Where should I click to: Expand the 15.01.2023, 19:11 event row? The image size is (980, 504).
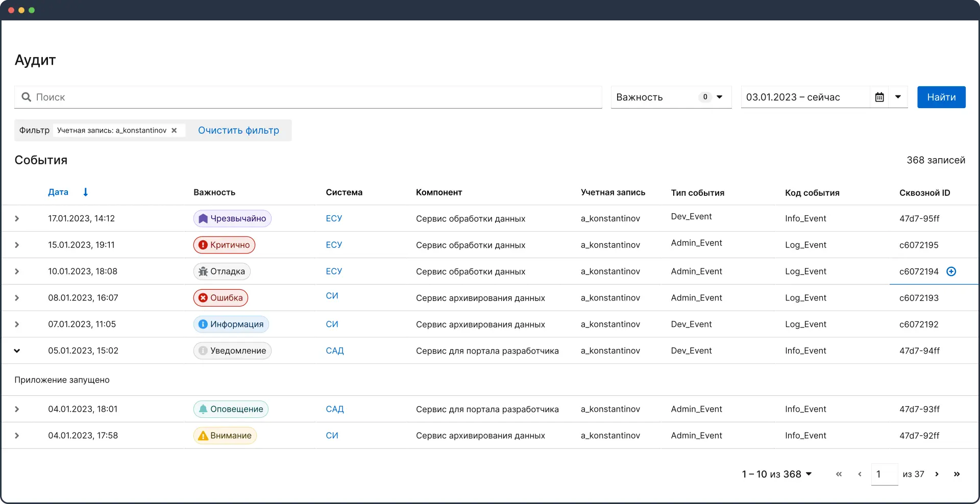point(17,245)
